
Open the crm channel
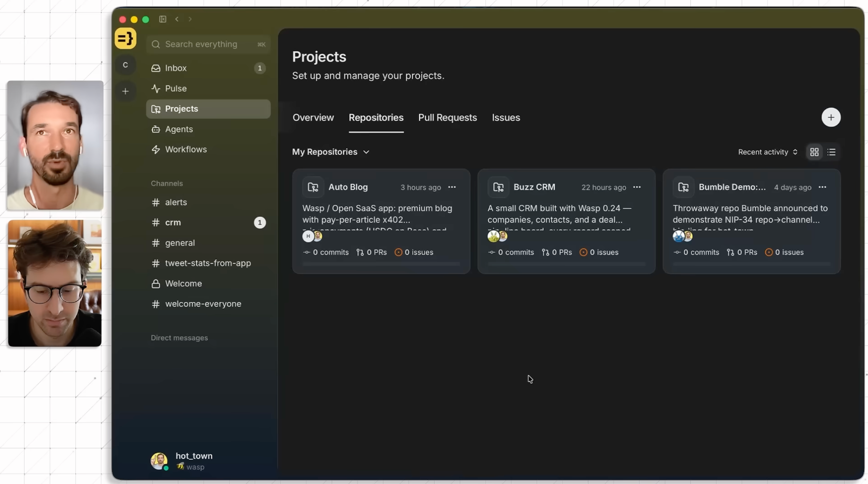coord(208,223)
